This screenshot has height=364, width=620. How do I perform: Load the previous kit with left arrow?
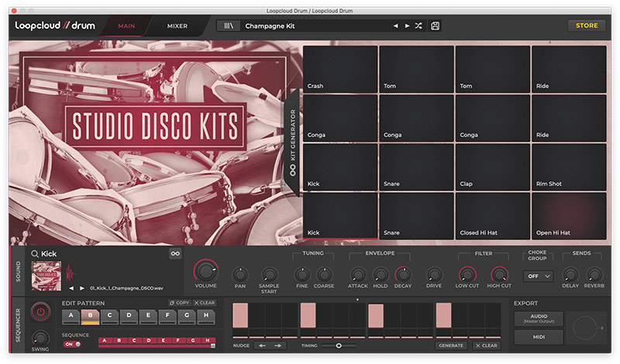click(396, 26)
